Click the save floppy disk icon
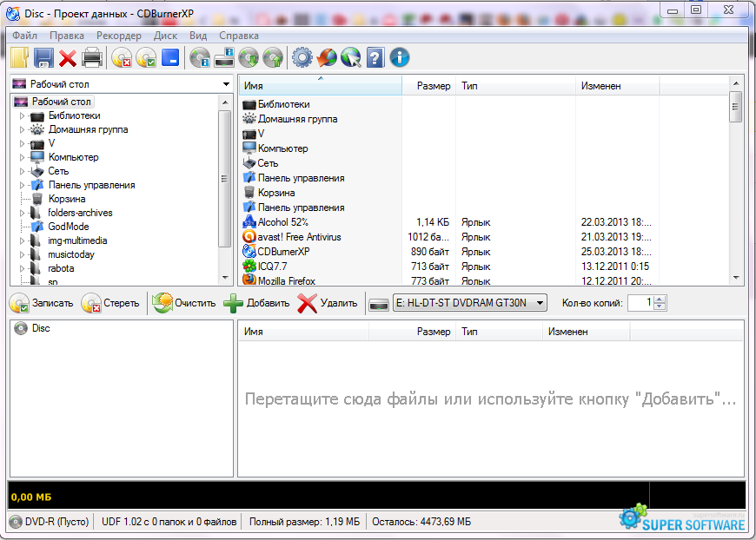The height and width of the screenshot is (540, 756). [x=43, y=57]
